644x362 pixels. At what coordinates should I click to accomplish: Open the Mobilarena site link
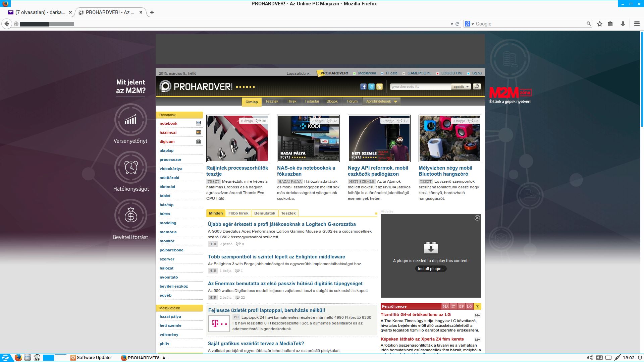pos(367,73)
